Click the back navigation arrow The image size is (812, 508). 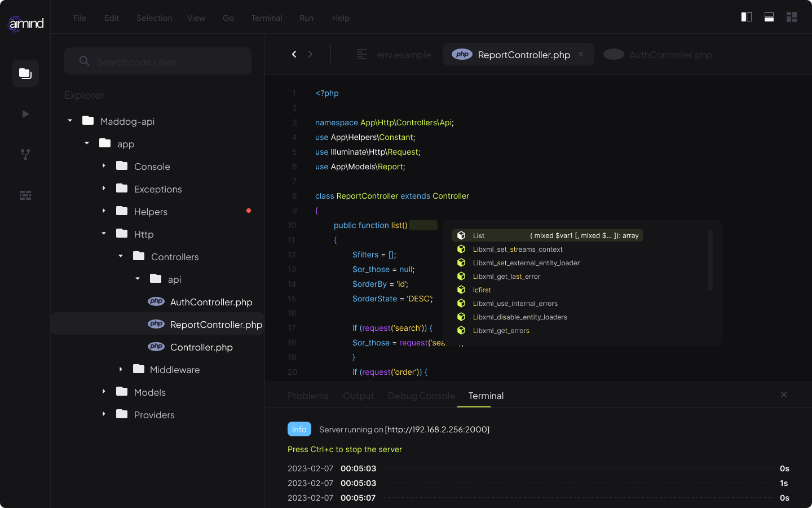pyautogui.click(x=294, y=54)
